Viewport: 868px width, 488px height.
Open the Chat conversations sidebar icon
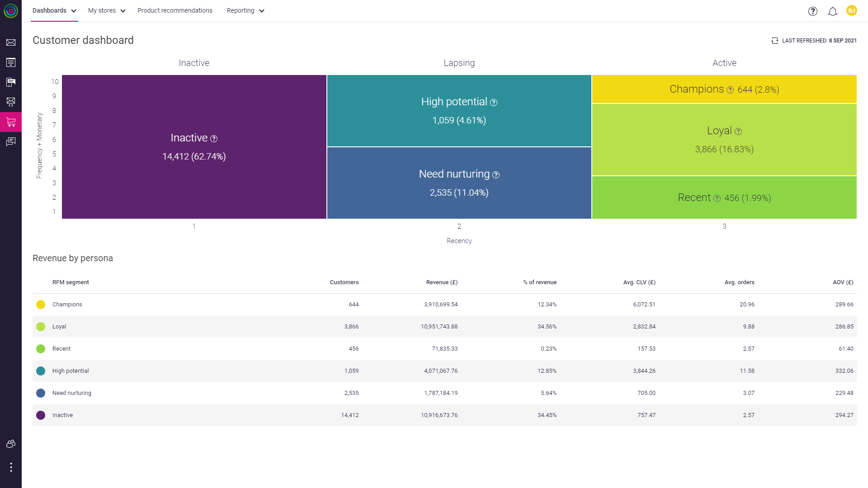(x=11, y=141)
